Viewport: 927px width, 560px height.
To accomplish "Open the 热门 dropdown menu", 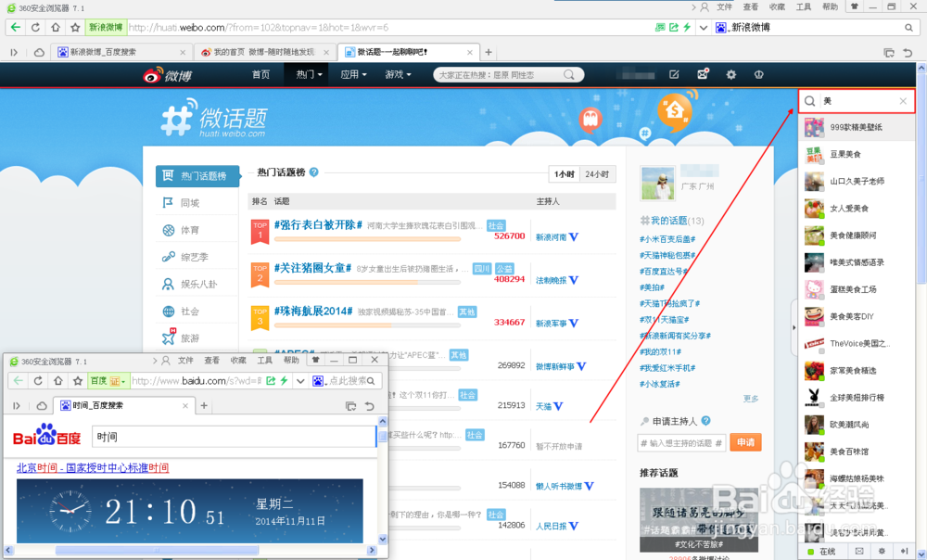I will 309,73.
